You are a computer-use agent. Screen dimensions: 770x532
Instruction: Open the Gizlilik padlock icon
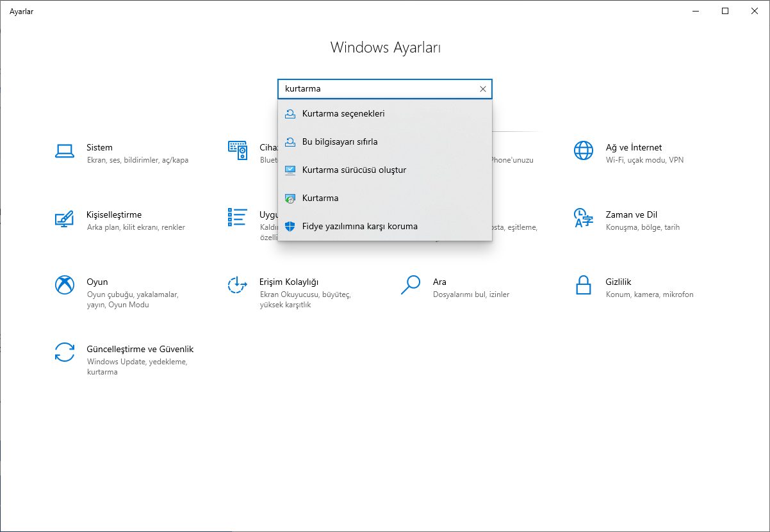click(583, 285)
